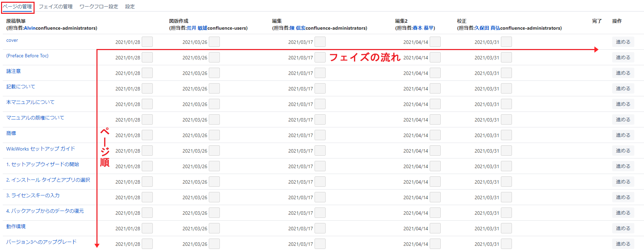This screenshot has height=251, width=644.
Task: Open the マニュアルの版権について page link
Action: [x=35, y=118]
